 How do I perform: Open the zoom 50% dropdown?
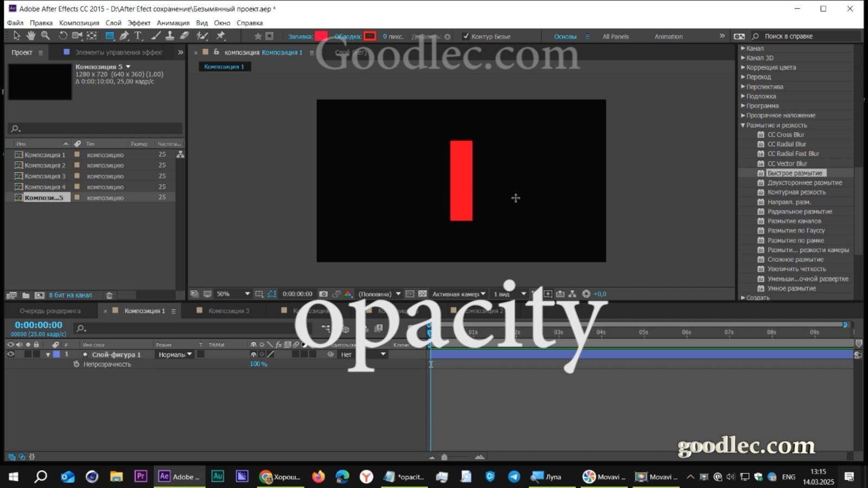233,294
